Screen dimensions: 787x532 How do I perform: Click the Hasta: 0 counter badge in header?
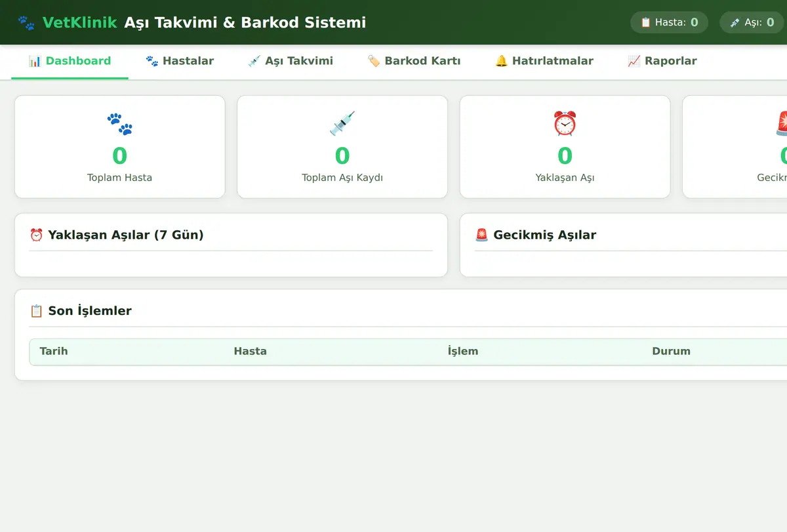670,22
